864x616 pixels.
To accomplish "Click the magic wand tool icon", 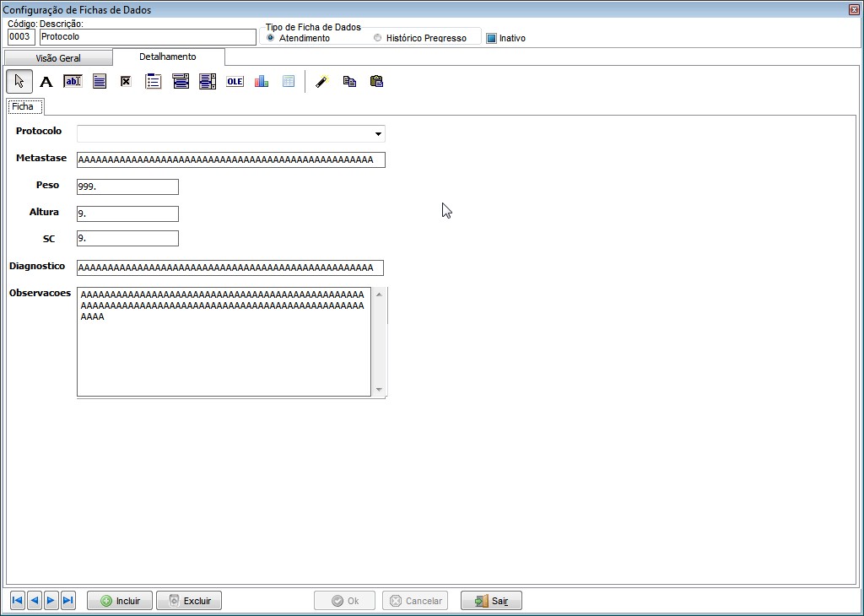I will click(321, 81).
